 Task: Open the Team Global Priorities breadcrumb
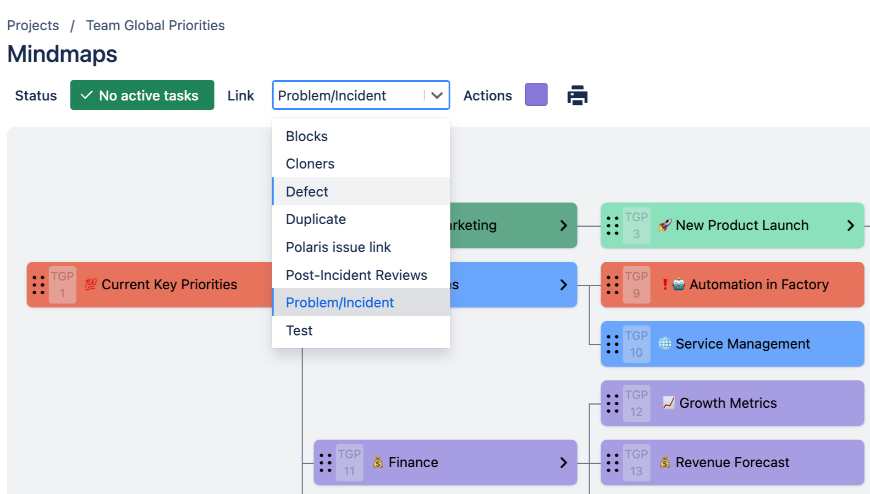coord(155,25)
